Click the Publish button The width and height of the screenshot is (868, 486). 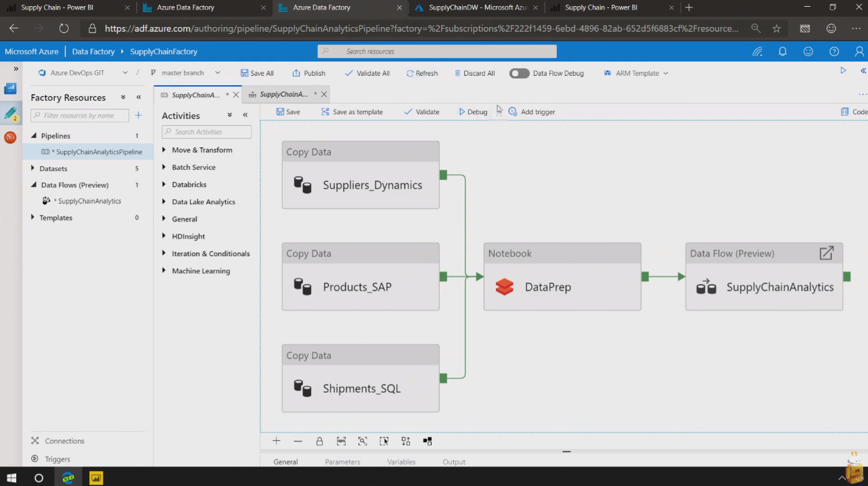coord(309,73)
